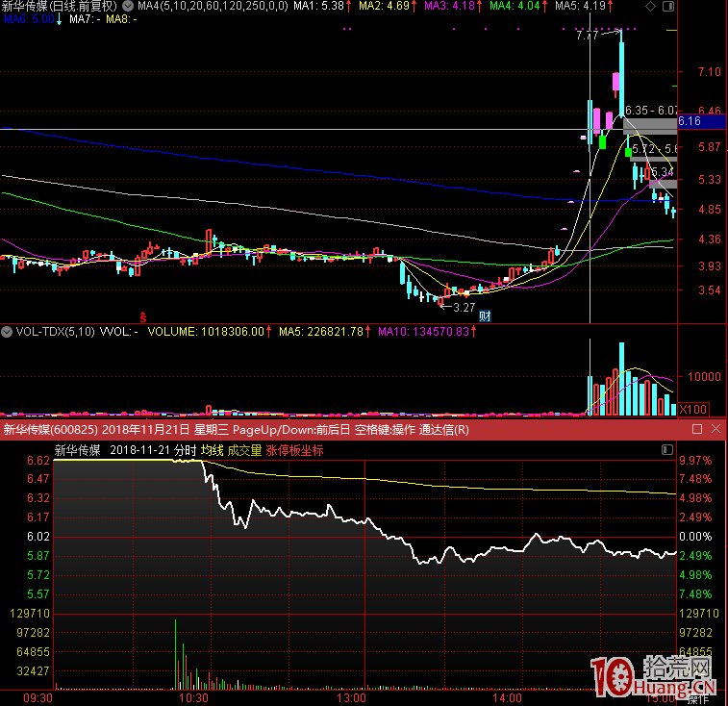Click the 5.57 intraday price label

[38, 594]
